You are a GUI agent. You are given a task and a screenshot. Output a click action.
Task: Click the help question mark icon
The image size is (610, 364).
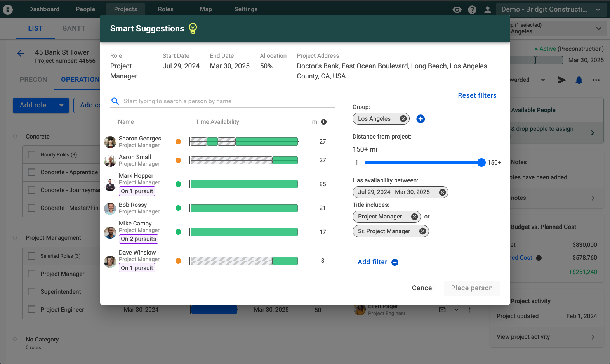(472, 10)
